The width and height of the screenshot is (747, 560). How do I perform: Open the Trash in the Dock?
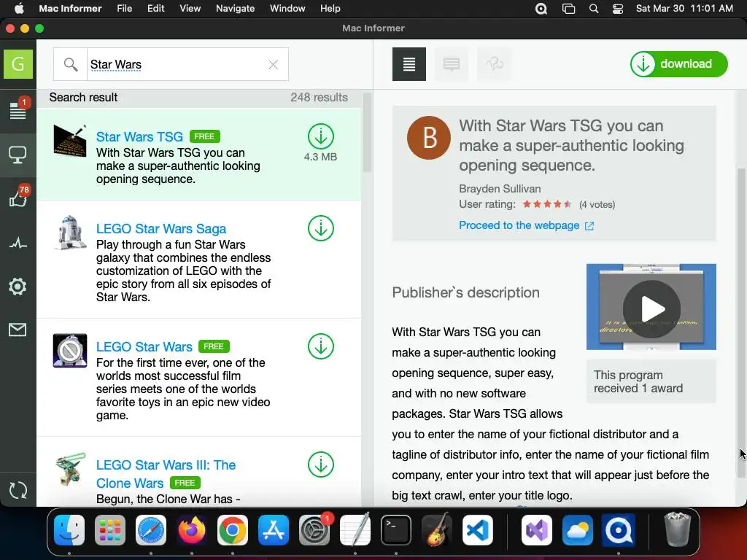click(678, 529)
